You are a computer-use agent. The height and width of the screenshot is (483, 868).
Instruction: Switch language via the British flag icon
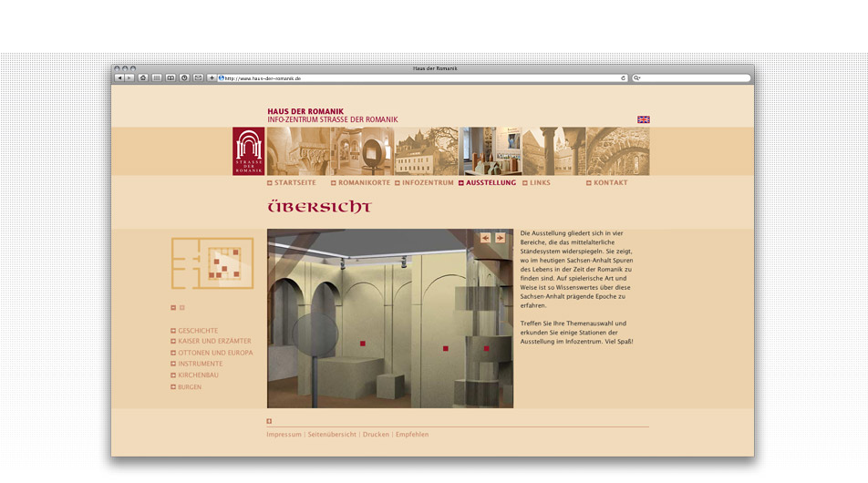(x=643, y=119)
